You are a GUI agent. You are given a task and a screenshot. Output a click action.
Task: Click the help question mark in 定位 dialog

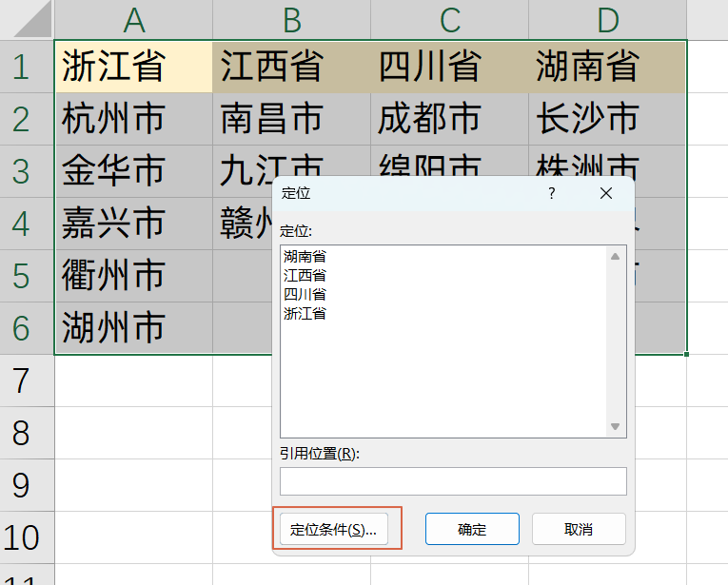(552, 193)
